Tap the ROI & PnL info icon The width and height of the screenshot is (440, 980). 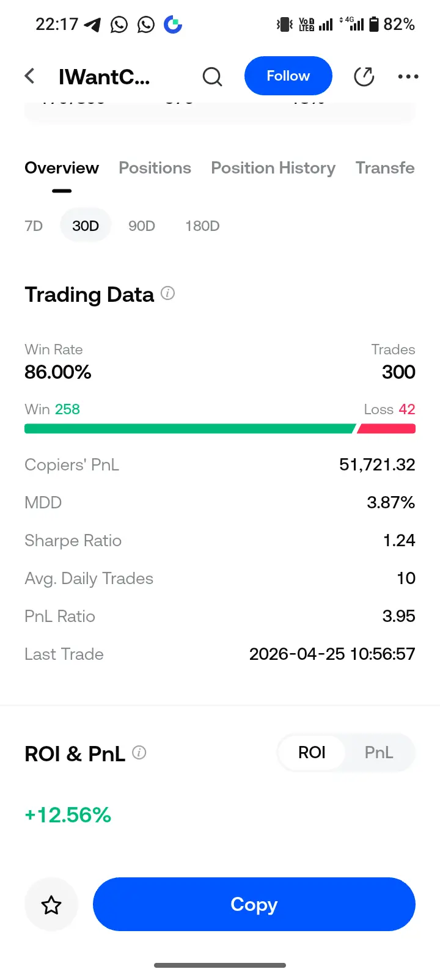click(139, 753)
